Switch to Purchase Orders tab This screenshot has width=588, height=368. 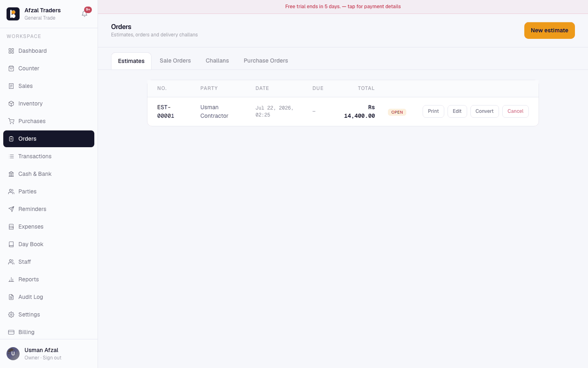(x=266, y=61)
